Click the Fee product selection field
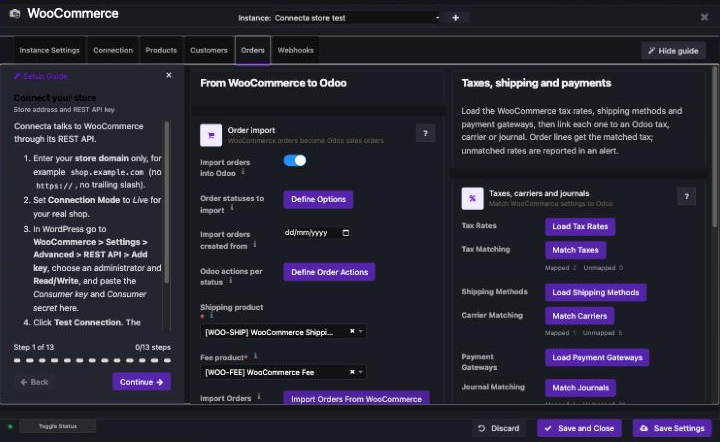The width and height of the screenshot is (720, 442). [283, 372]
